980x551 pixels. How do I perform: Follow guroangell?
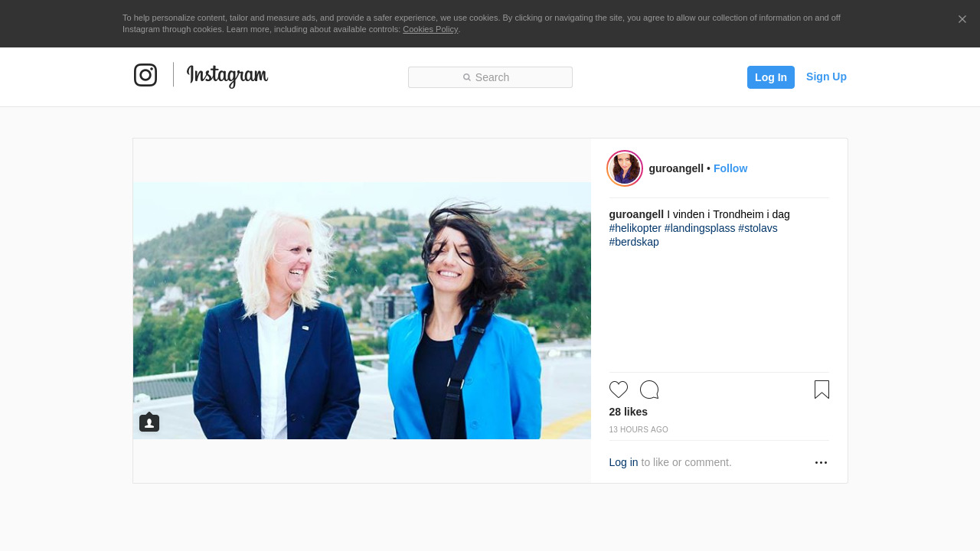(x=730, y=168)
